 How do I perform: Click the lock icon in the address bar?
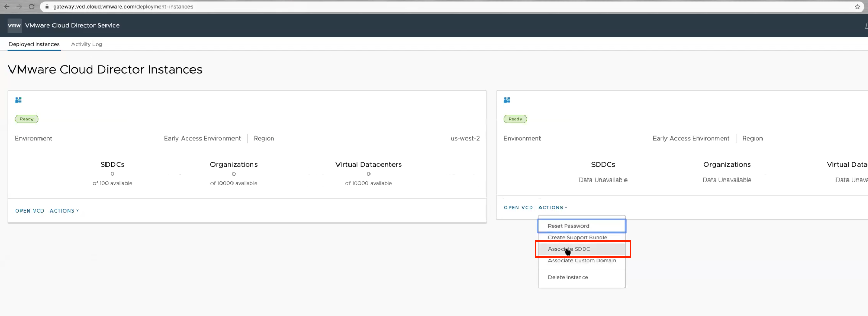pyautogui.click(x=47, y=7)
